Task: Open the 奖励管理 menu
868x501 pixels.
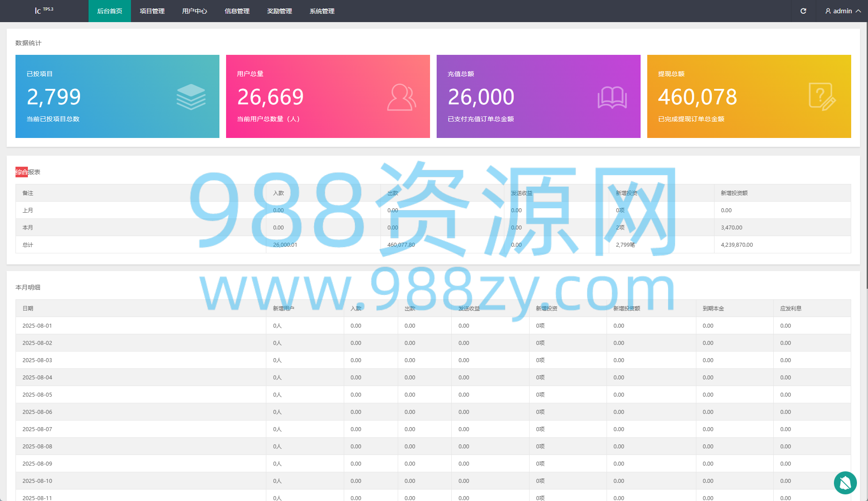Action: click(280, 11)
